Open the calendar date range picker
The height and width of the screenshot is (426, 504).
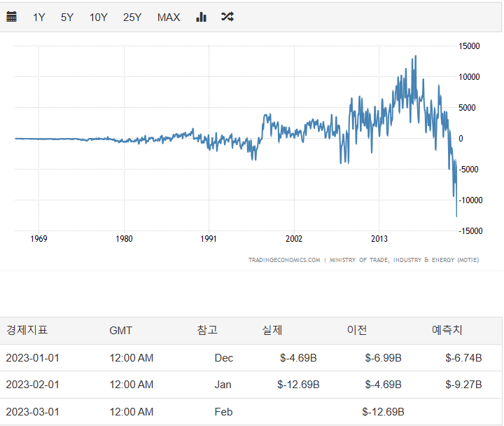[11, 17]
